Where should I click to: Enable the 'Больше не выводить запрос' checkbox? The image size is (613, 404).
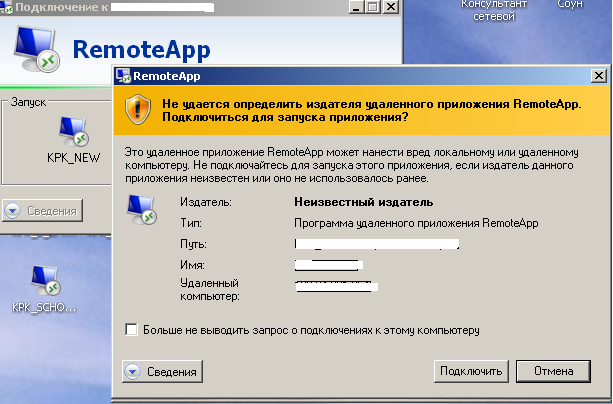point(131,330)
